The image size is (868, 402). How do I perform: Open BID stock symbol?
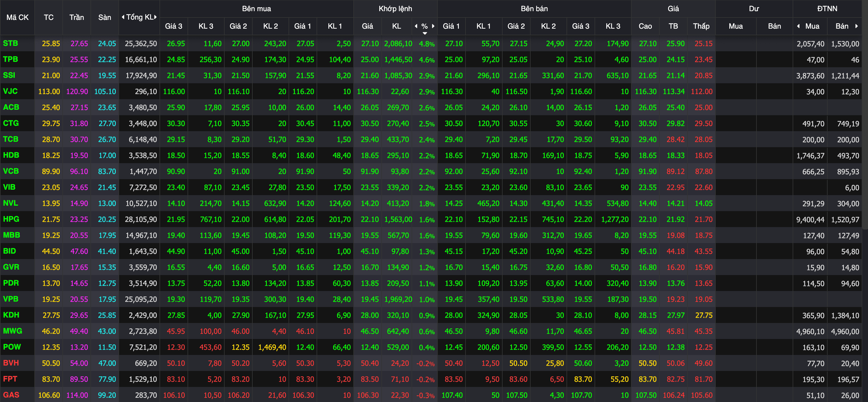[9, 251]
